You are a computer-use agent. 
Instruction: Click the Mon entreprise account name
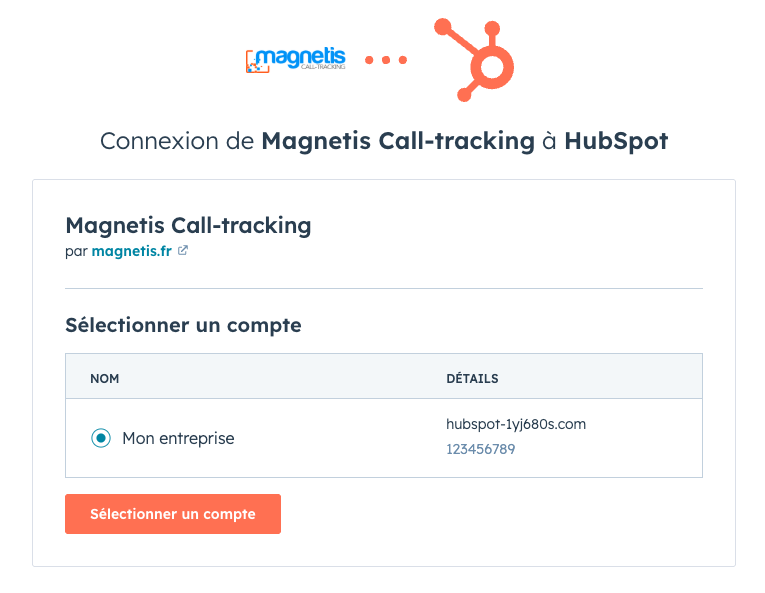(x=178, y=438)
